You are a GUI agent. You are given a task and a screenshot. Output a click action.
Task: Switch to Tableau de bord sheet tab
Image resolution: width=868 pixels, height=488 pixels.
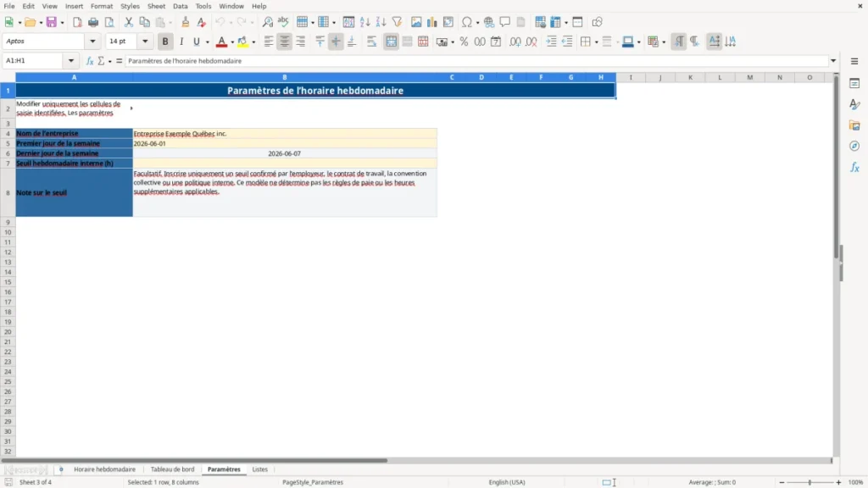click(x=172, y=469)
